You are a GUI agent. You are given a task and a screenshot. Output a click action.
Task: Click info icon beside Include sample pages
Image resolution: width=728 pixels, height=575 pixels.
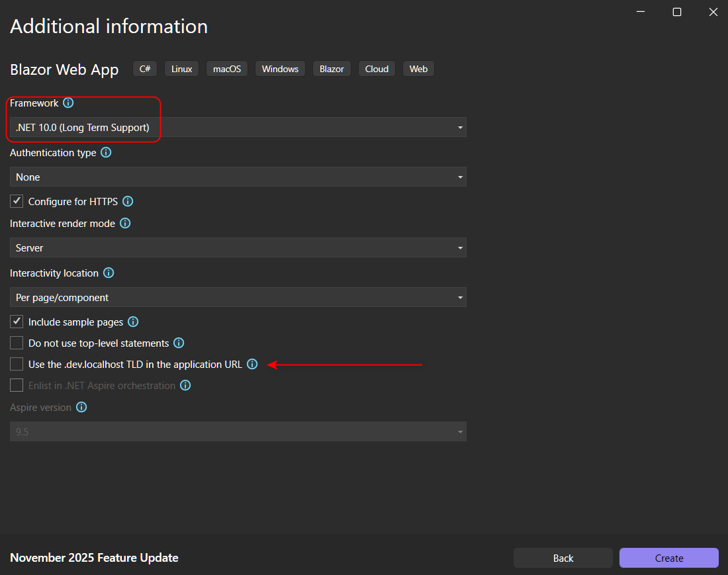coord(133,322)
